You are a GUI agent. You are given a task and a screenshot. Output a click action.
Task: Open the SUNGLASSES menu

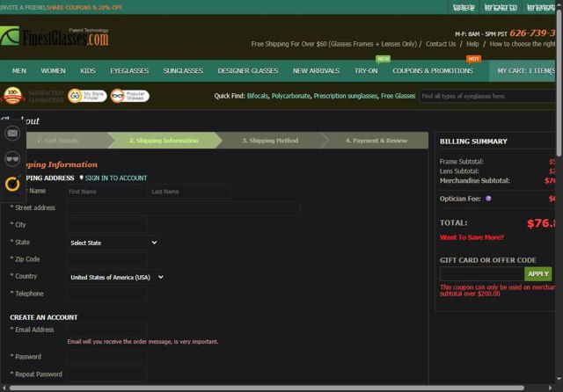[x=183, y=71]
